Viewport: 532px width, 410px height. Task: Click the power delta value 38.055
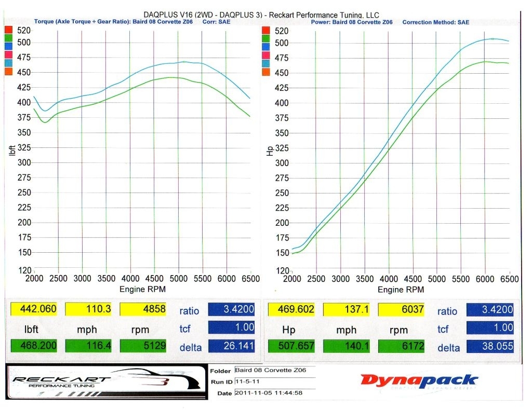[x=490, y=347]
